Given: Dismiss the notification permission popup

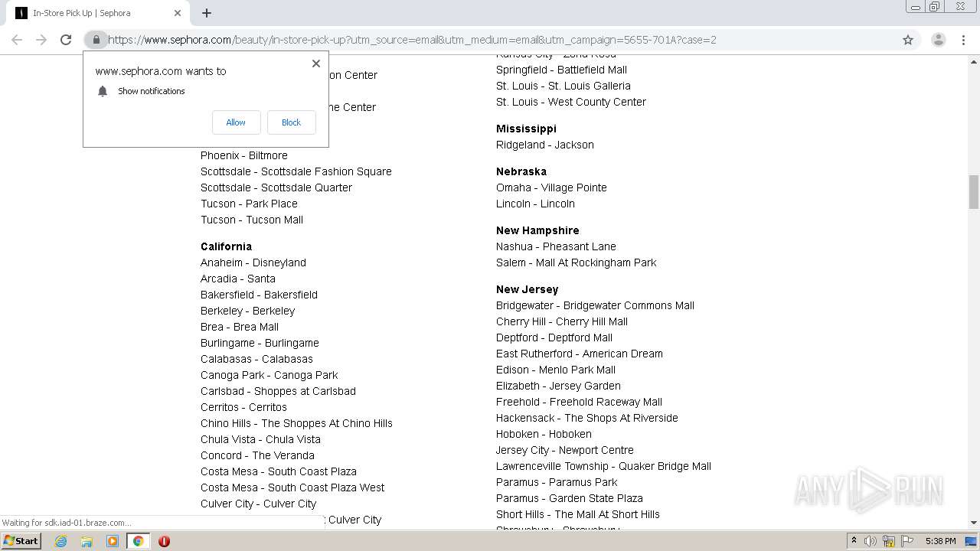Looking at the screenshot, I should (316, 64).
